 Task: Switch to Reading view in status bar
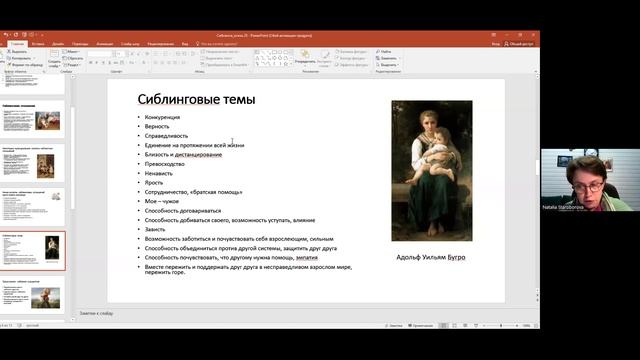(465, 325)
